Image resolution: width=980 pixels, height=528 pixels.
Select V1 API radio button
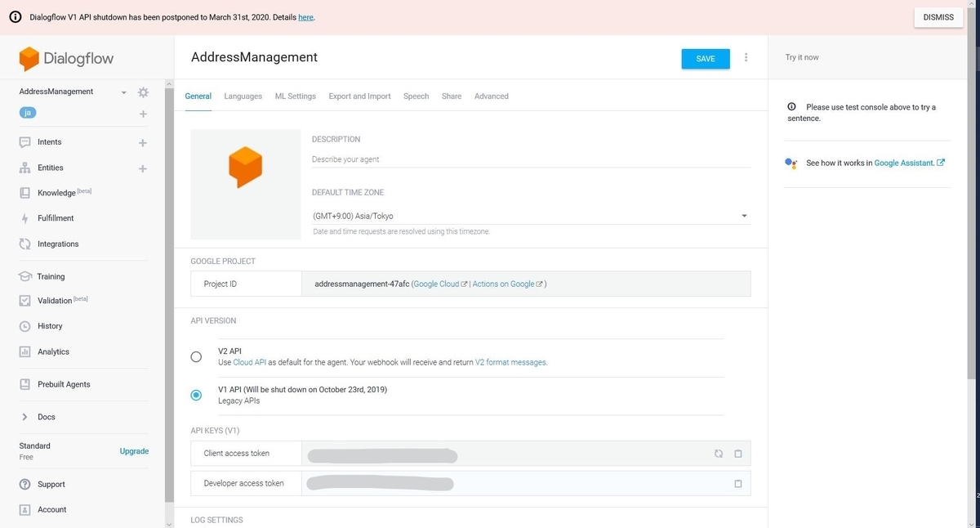196,395
